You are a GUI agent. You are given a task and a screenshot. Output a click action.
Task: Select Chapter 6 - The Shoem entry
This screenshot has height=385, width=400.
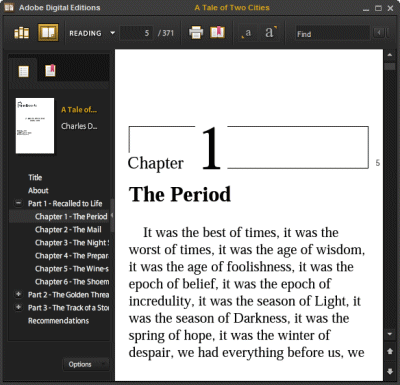pyautogui.click(x=72, y=282)
